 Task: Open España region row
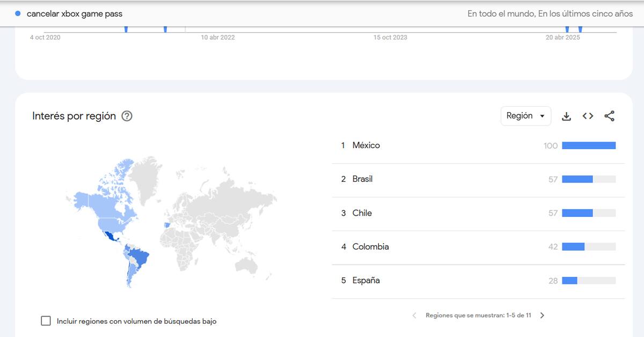[x=478, y=281]
